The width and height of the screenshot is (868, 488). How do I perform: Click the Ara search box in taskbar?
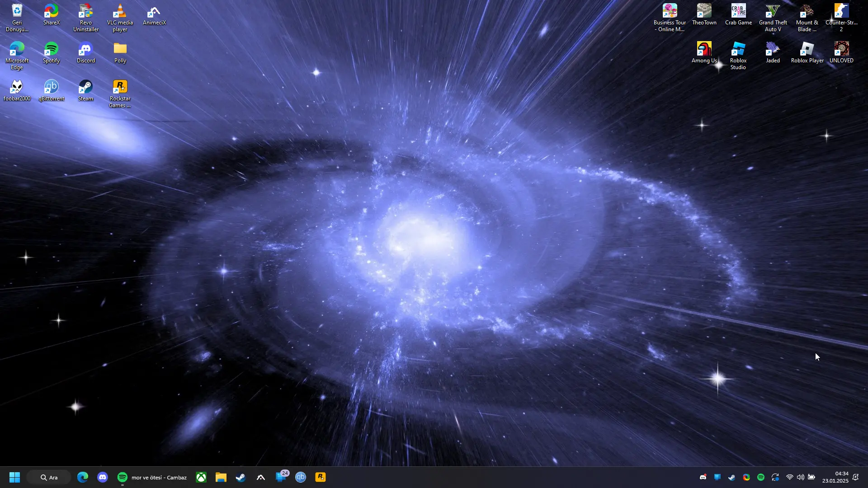[49, 477]
